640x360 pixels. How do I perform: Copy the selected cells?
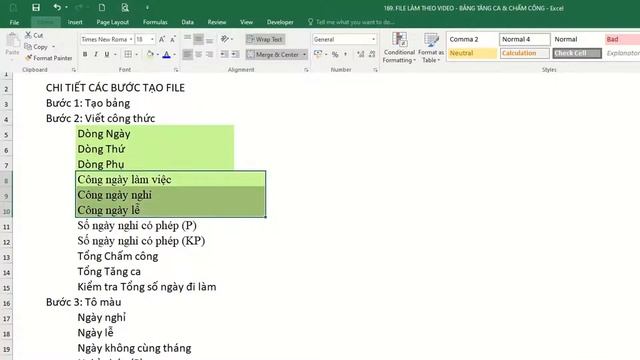(36, 47)
